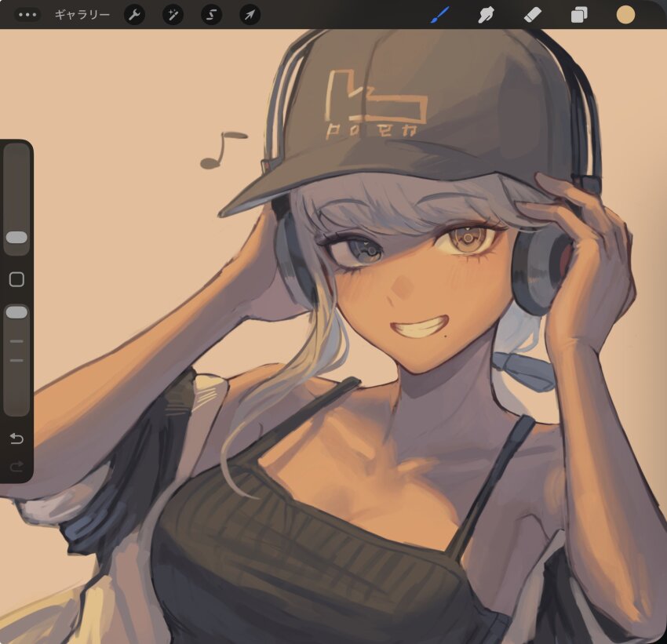Open the Layers panel

click(x=578, y=13)
